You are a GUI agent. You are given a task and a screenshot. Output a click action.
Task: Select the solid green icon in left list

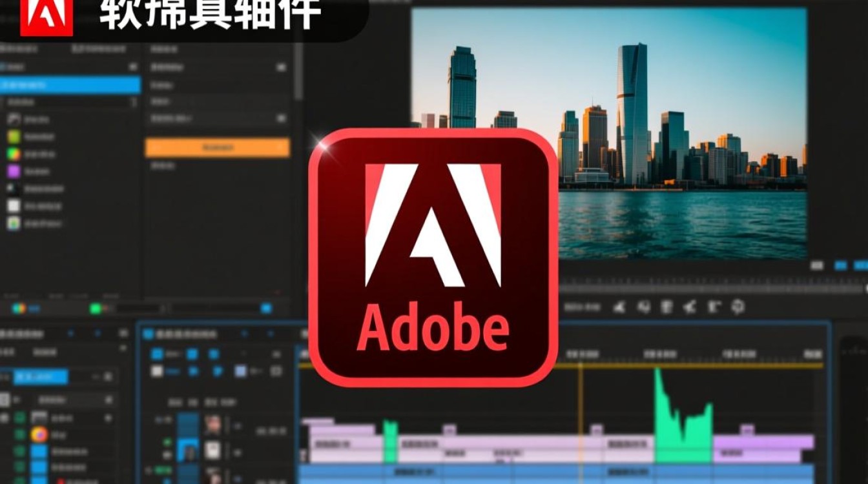pos(14,137)
